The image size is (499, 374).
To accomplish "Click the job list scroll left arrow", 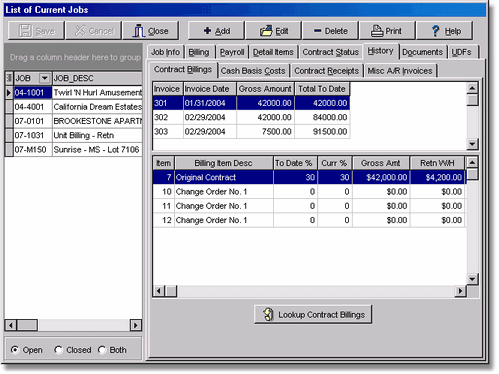I will point(11,325).
